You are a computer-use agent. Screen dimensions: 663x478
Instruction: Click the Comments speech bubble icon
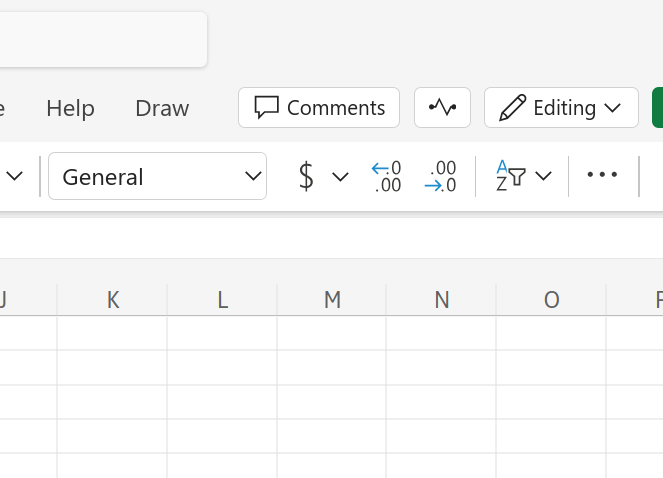pos(267,108)
